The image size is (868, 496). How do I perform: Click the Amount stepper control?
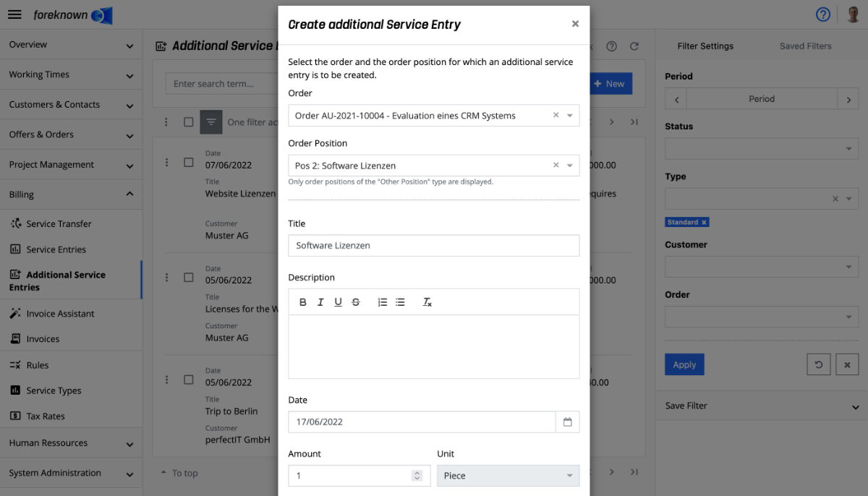click(417, 476)
